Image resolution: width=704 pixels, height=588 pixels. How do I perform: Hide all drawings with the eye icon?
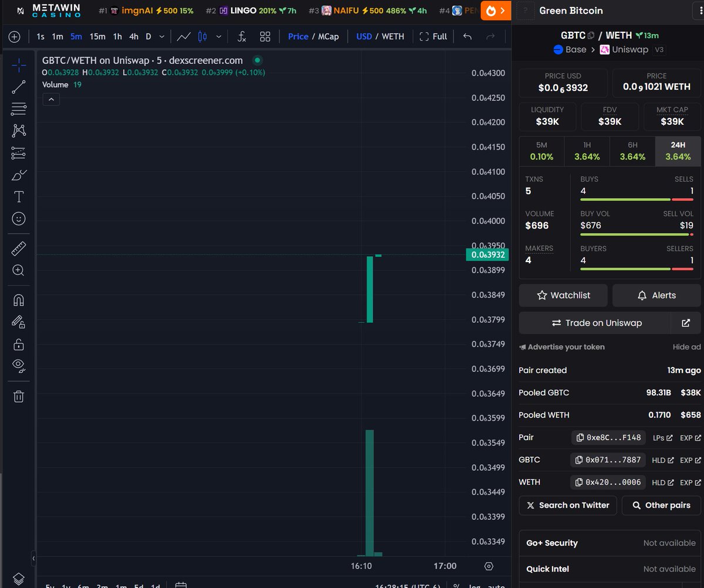click(19, 366)
